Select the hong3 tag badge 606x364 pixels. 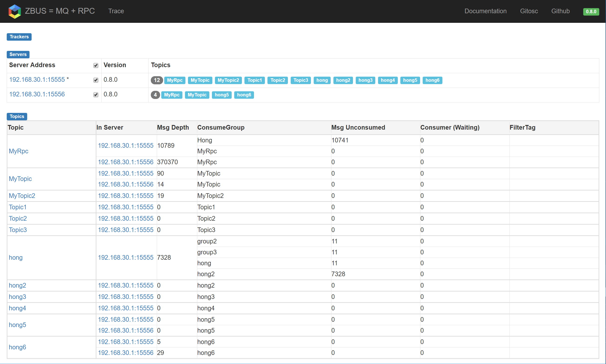[365, 80]
